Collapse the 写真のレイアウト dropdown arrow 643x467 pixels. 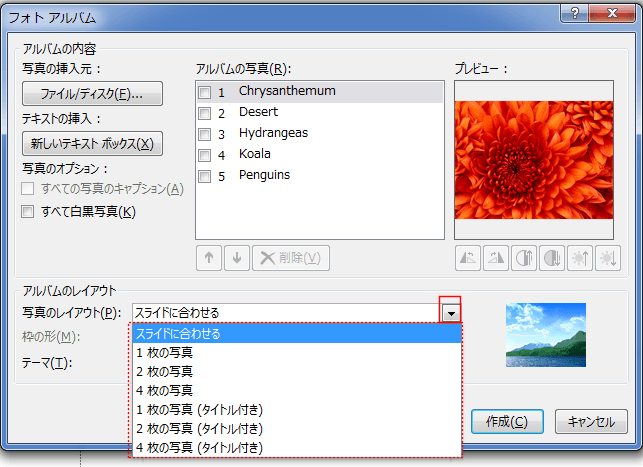(451, 314)
